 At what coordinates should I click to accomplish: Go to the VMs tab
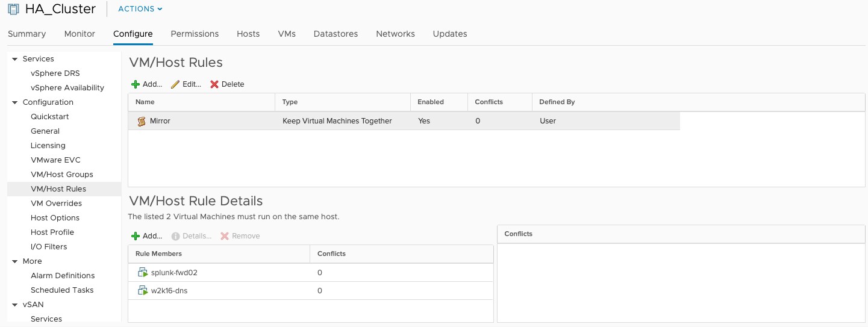coord(287,34)
